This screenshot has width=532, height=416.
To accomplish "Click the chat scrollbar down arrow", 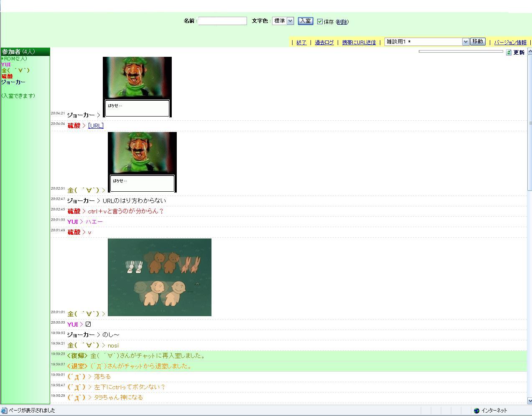I will (x=529, y=401).
